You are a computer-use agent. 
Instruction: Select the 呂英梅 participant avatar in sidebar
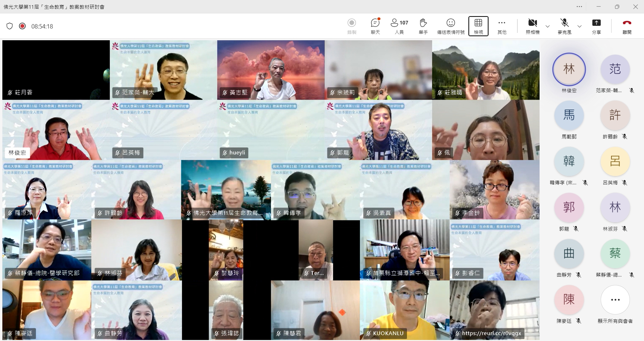point(615,162)
